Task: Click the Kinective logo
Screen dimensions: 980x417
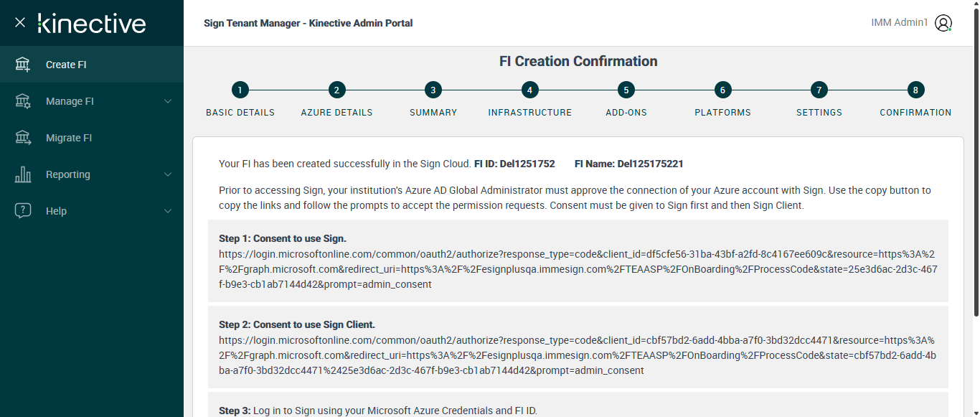Action: [92, 23]
